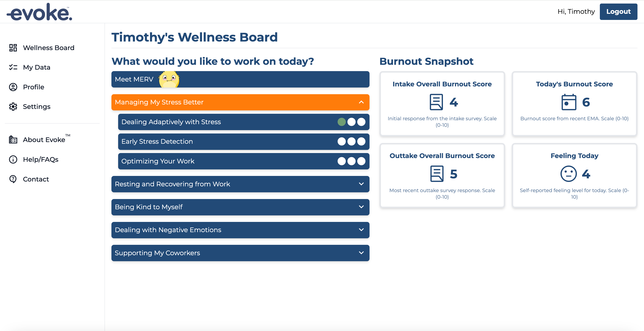Screen dimensions: 644x331
Task: Click the last progress dot on Optimizing Your Work
Action: [x=361, y=161]
